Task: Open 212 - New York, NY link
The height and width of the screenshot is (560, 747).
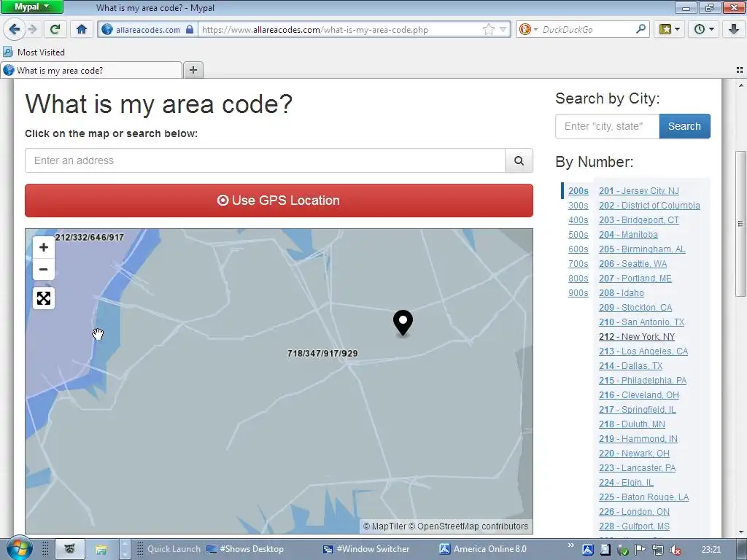Action: (637, 337)
